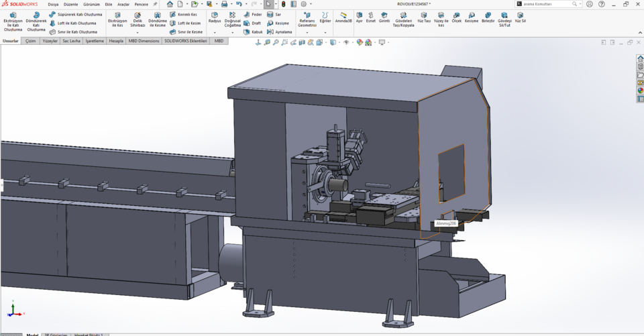Click Kesişme tool next to Draft
Image resolution: width=644 pixels, height=336 pixels.
click(x=278, y=23)
